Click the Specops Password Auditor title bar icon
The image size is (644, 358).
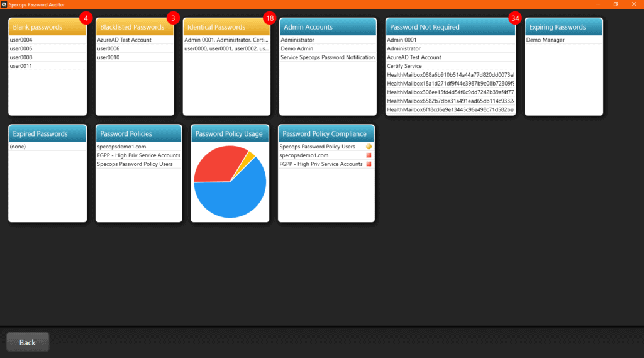point(4,4)
